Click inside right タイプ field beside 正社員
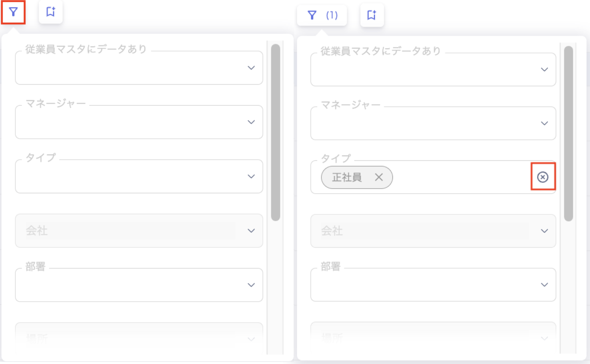This screenshot has width=590, height=364. [459, 177]
